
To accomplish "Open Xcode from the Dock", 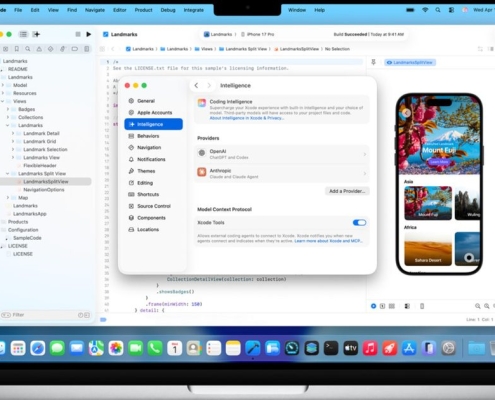I will click(x=253, y=348).
